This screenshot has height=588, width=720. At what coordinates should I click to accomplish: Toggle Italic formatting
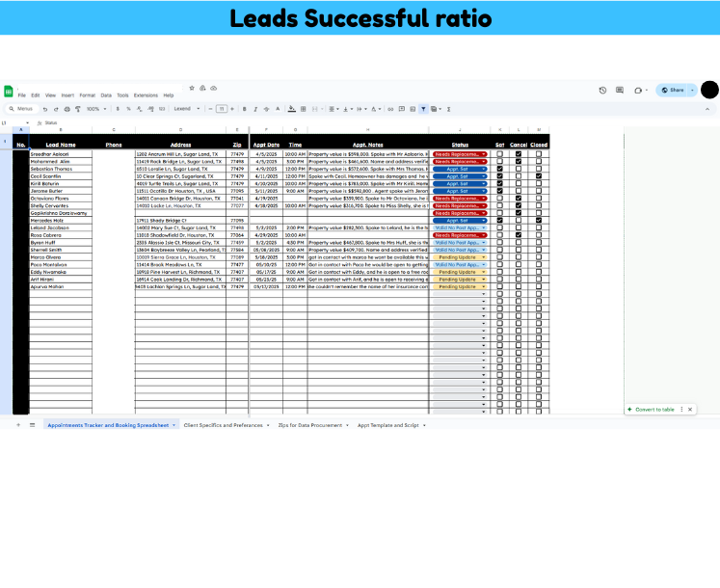(x=254, y=109)
